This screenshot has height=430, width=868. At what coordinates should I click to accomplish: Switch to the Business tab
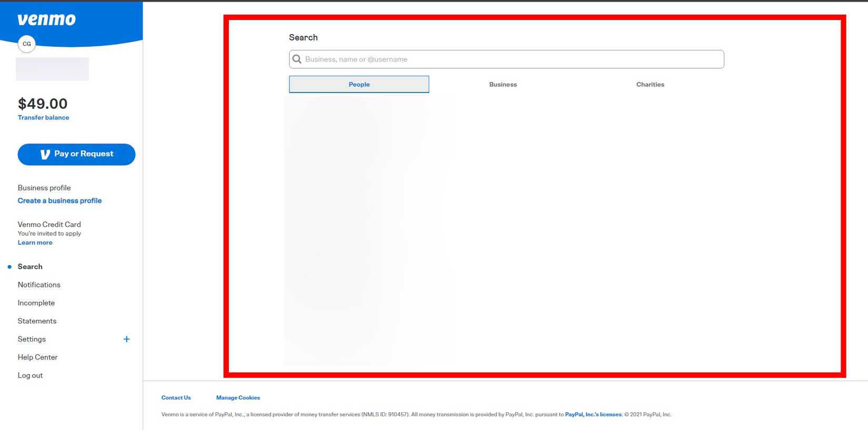click(503, 84)
